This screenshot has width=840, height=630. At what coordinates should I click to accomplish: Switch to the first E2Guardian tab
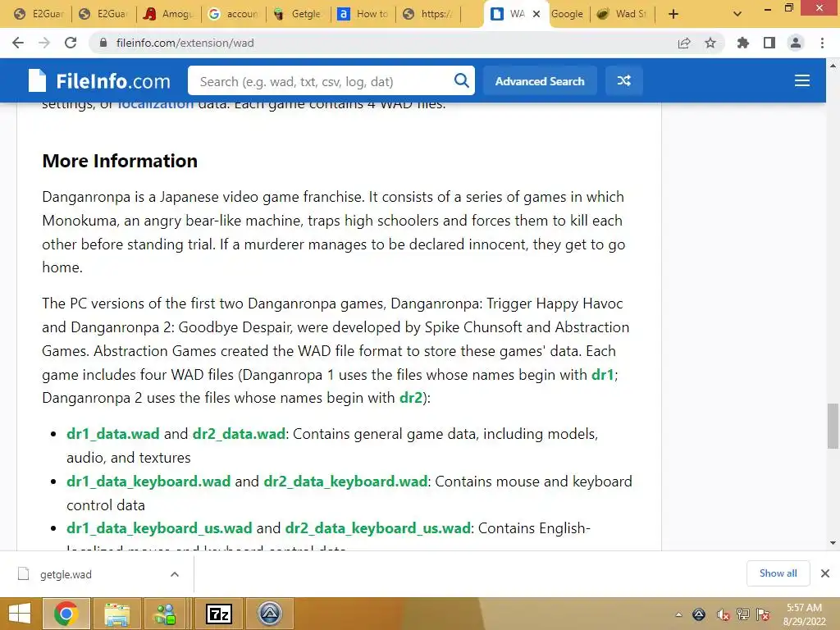click(x=39, y=14)
